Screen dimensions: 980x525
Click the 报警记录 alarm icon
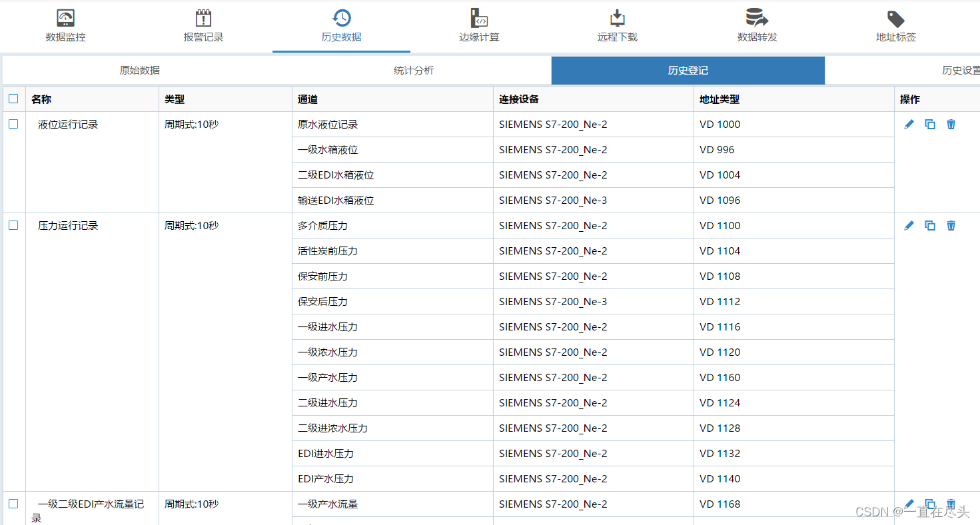tap(203, 18)
